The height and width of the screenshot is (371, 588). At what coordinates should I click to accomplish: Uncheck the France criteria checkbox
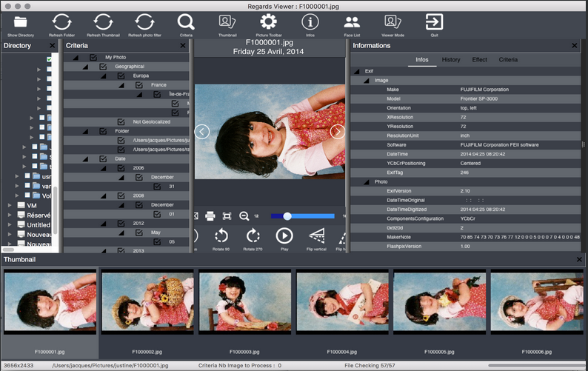click(x=138, y=85)
